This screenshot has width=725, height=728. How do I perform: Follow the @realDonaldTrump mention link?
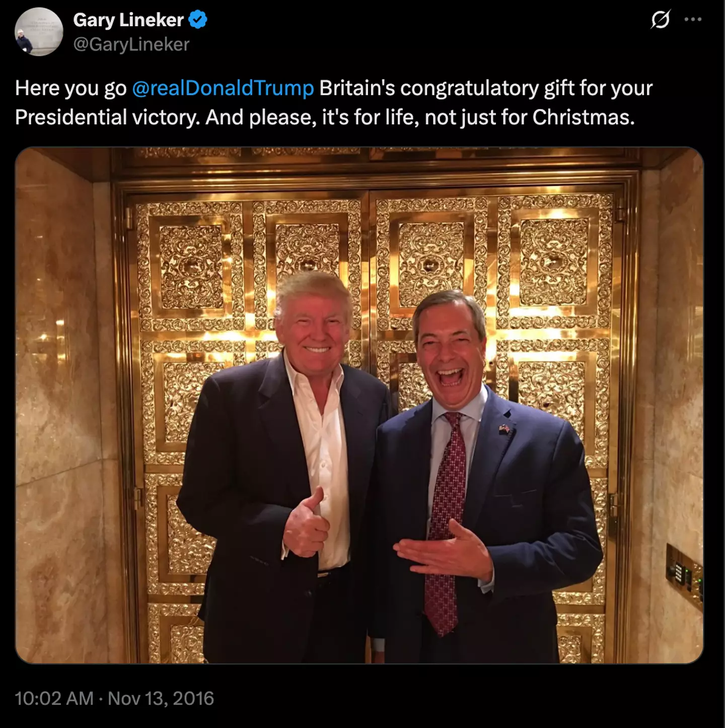[x=223, y=88]
